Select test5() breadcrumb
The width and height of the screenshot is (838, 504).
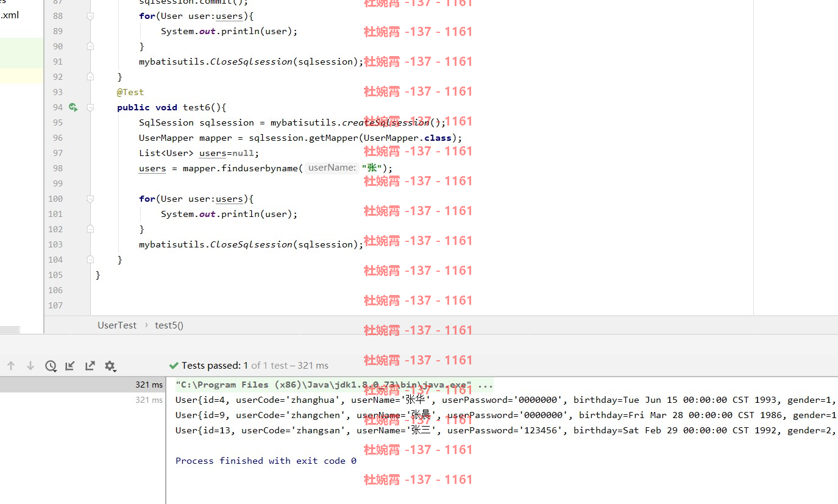(x=169, y=325)
